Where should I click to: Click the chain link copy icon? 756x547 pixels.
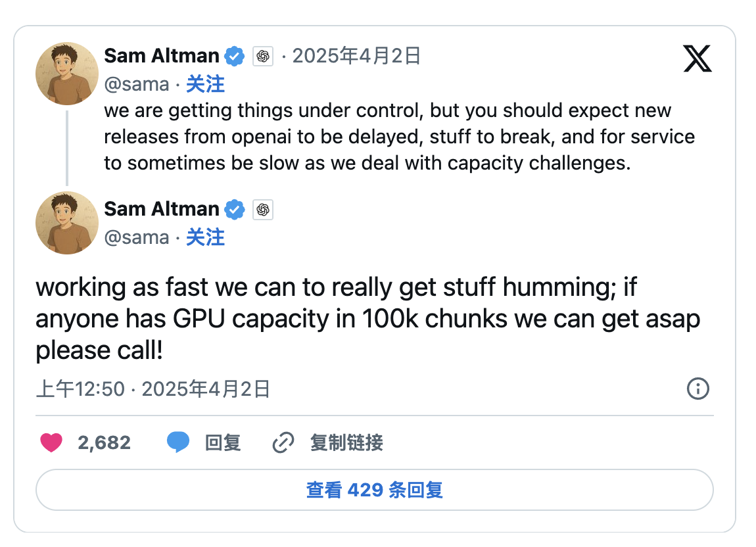(x=283, y=443)
